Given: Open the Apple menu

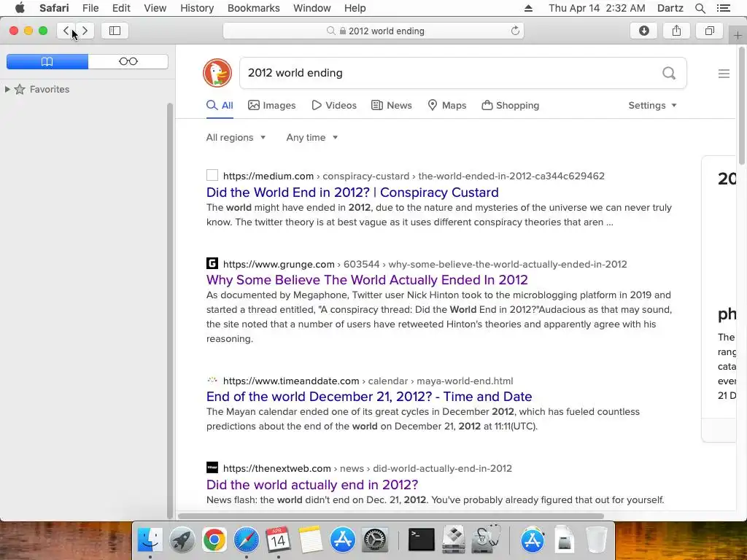Looking at the screenshot, I should 20,8.
